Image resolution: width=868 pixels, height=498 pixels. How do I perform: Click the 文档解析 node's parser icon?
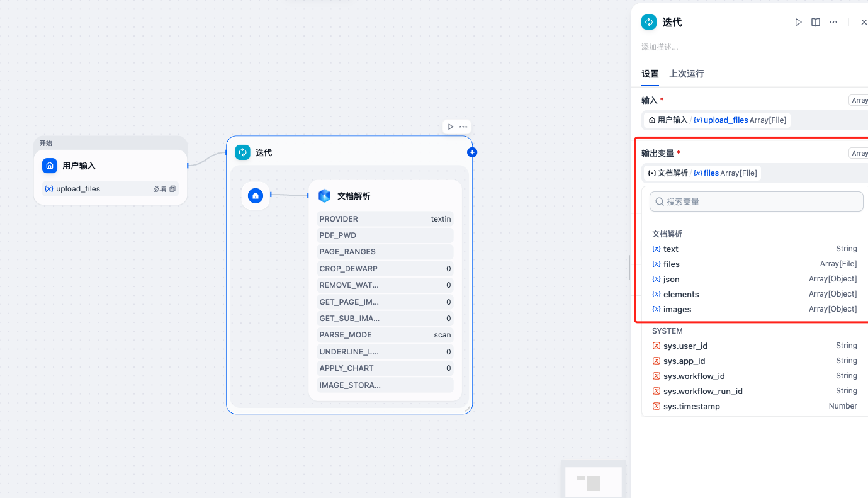click(x=324, y=196)
